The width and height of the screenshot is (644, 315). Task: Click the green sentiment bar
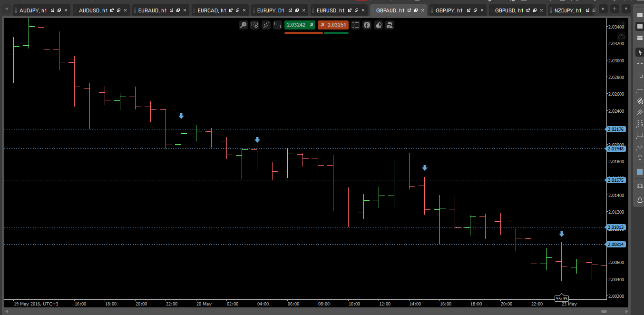(x=336, y=33)
